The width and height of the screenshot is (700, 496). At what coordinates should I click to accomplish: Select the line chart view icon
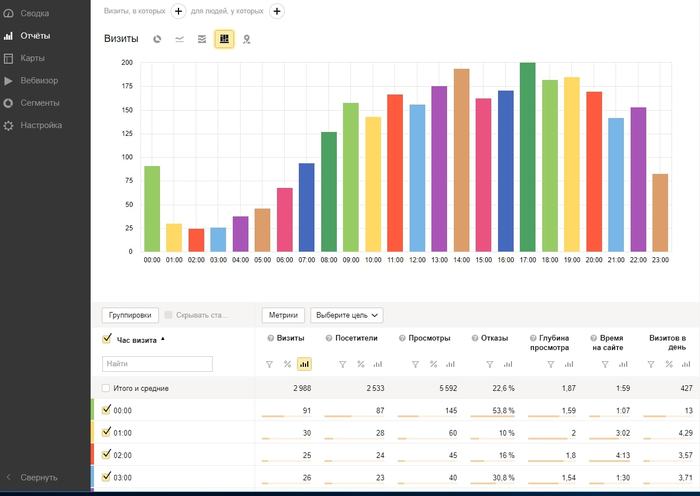point(179,39)
